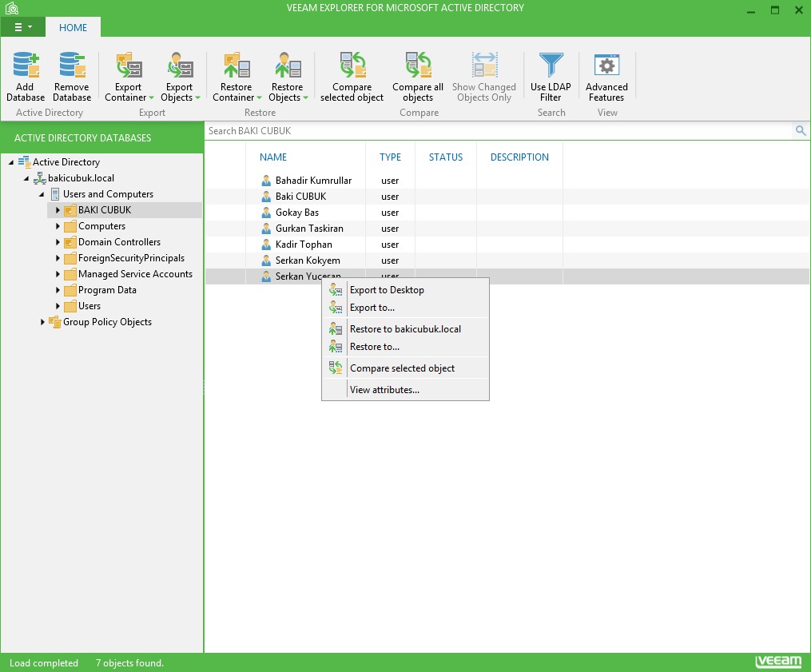Open the Restore Objects dropdown arrow
811x672 pixels.
point(306,97)
